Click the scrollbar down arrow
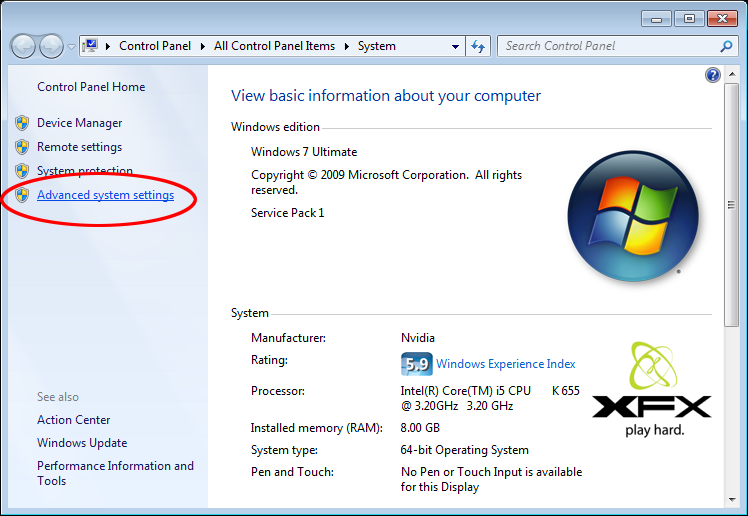 [731, 500]
